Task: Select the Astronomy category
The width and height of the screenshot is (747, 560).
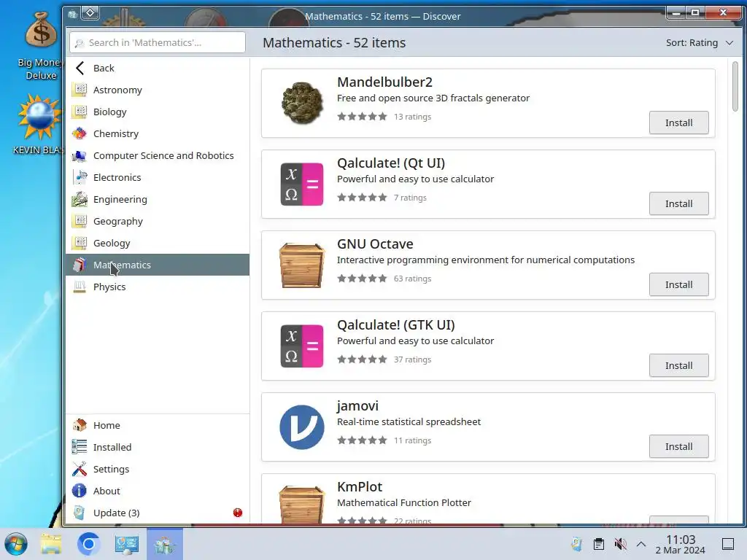Action: [x=158, y=90]
